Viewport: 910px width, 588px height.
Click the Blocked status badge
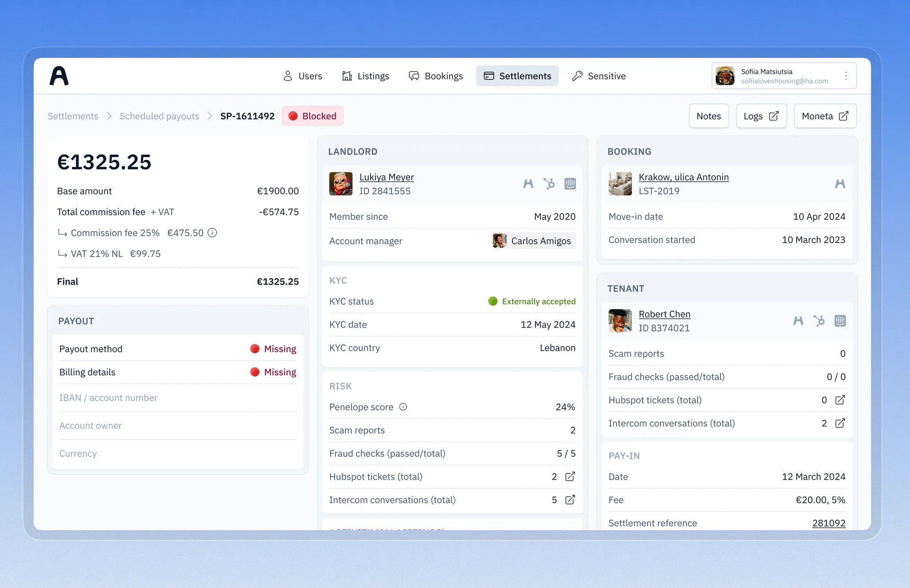tap(313, 116)
